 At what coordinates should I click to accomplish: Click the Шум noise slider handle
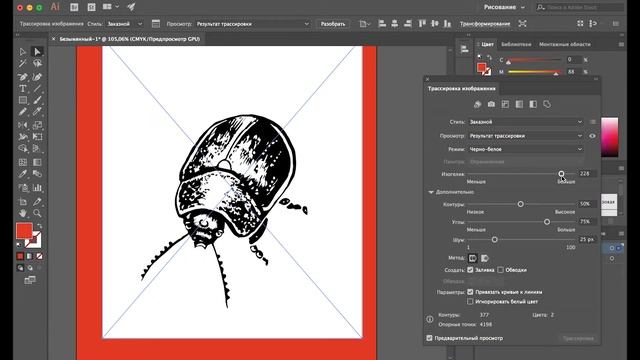[494, 239]
